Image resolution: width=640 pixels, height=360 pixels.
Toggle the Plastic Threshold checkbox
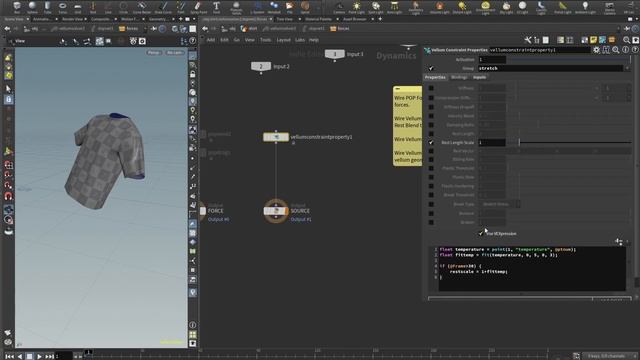click(x=431, y=168)
